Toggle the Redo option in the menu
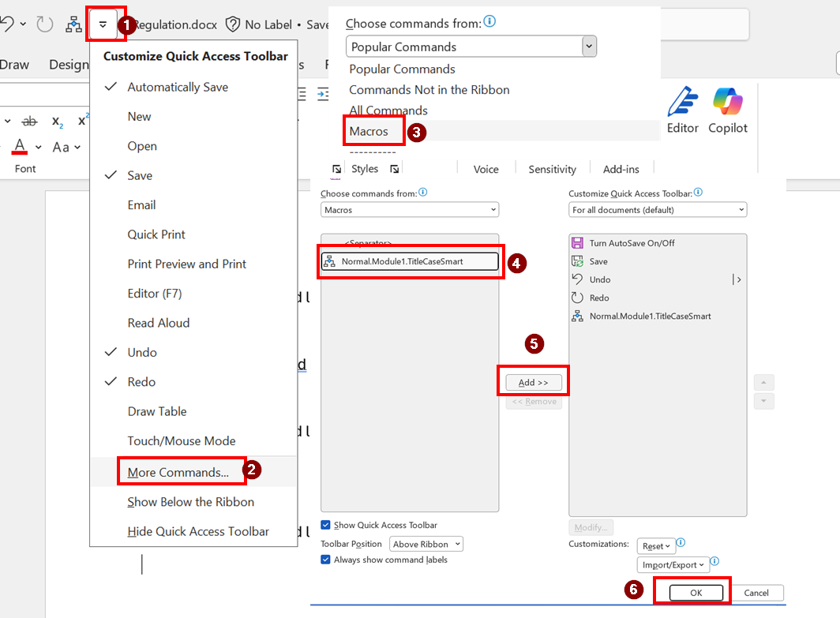 coord(193,381)
